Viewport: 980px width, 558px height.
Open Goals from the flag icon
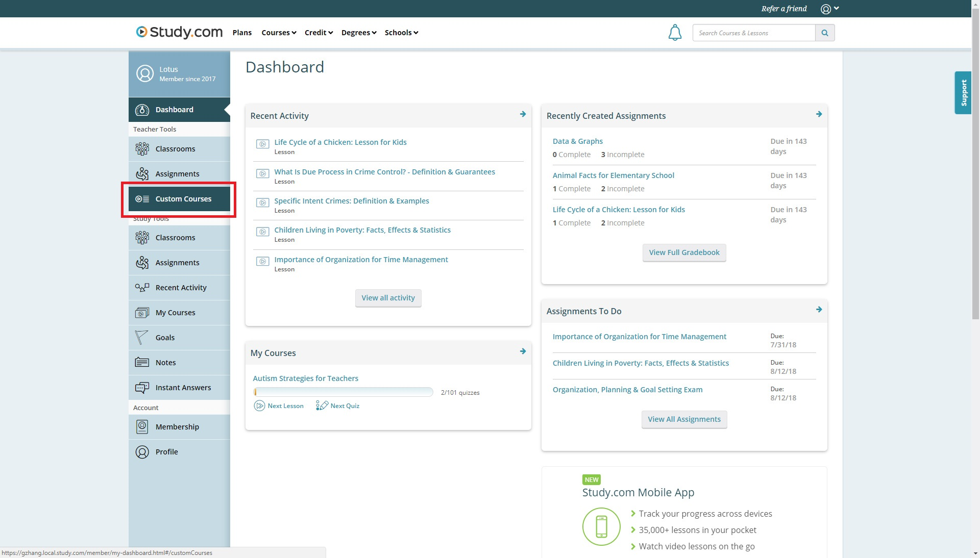pos(141,338)
